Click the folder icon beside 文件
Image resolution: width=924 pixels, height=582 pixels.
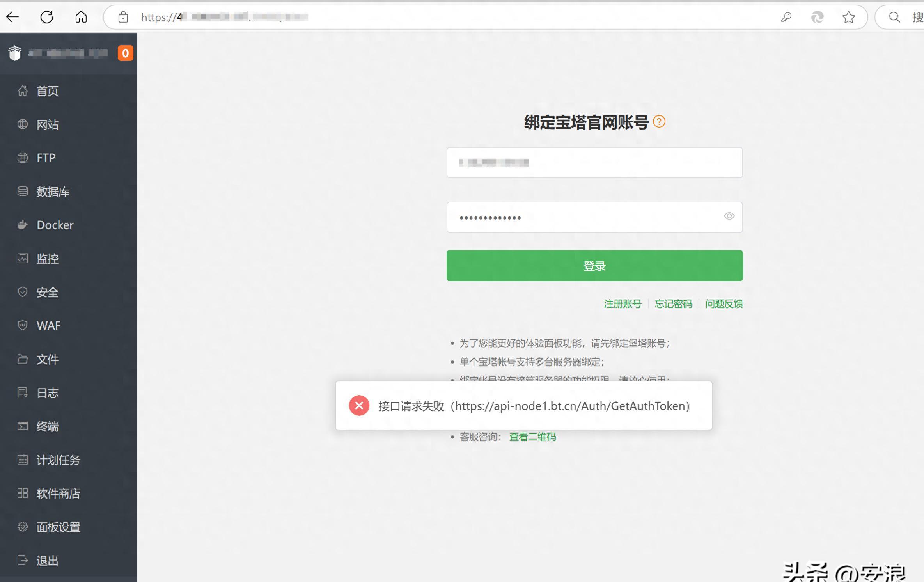click(x=23, y=359)
